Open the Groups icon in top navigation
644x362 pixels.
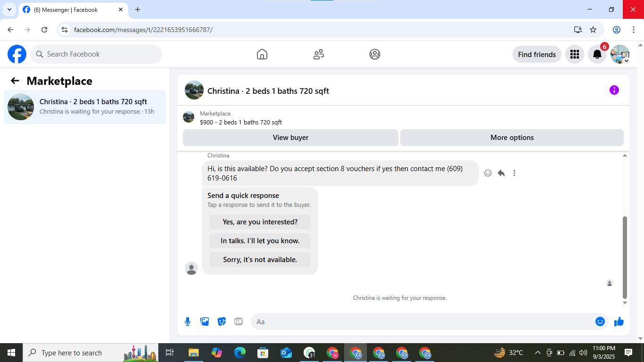375,54
